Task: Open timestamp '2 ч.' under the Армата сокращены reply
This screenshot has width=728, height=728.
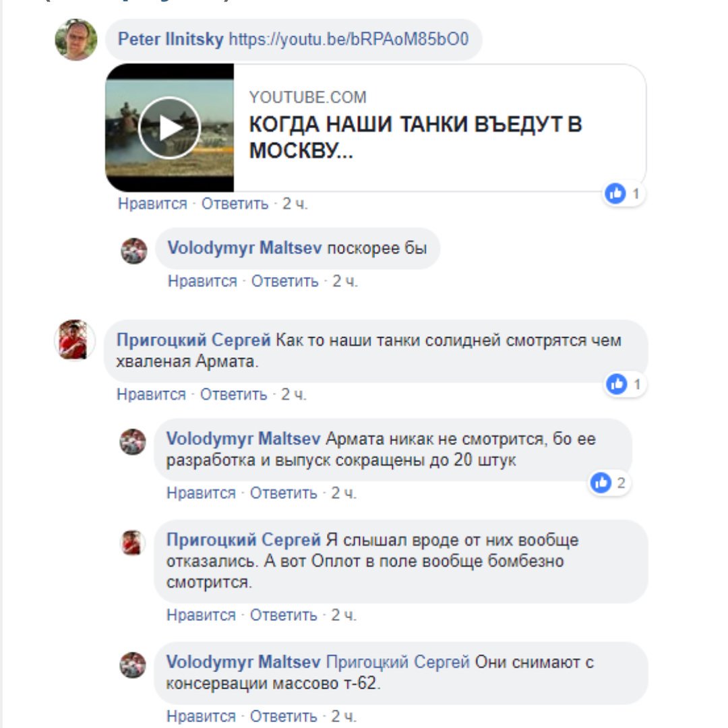Action: coord(344,493)
